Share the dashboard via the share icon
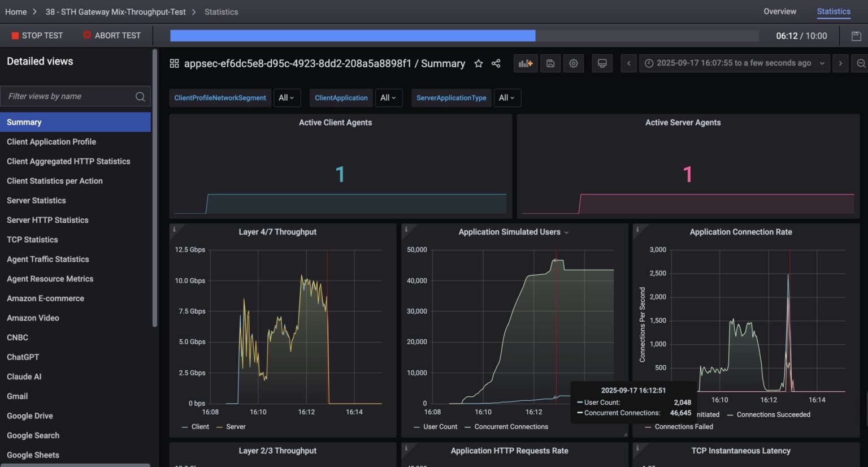This screenshot has width=868, height=467. click(496, 63)
